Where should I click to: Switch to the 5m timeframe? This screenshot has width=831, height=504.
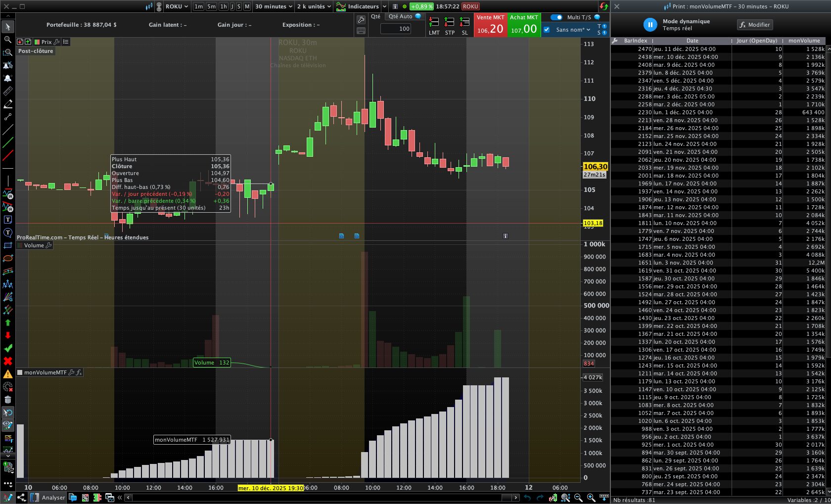coord(211,6)
